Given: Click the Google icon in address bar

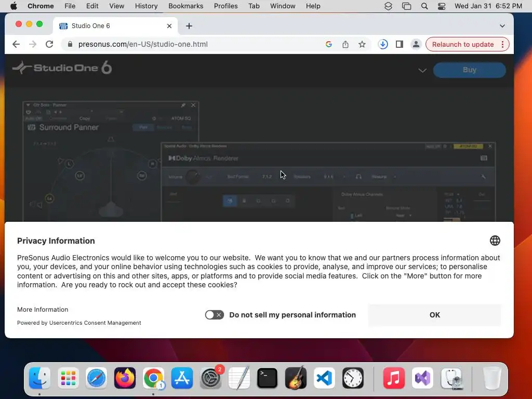Looking at the screenshot, I should 328,44.
